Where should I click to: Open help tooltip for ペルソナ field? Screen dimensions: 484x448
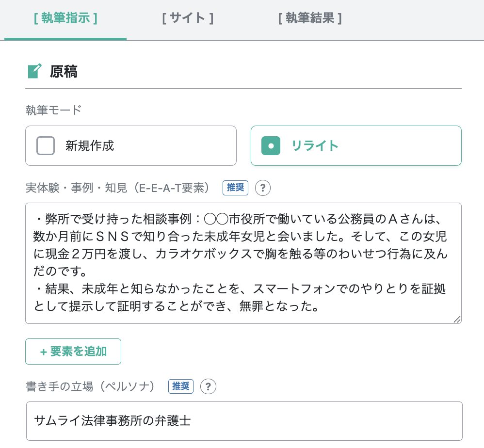coord(208,386)
